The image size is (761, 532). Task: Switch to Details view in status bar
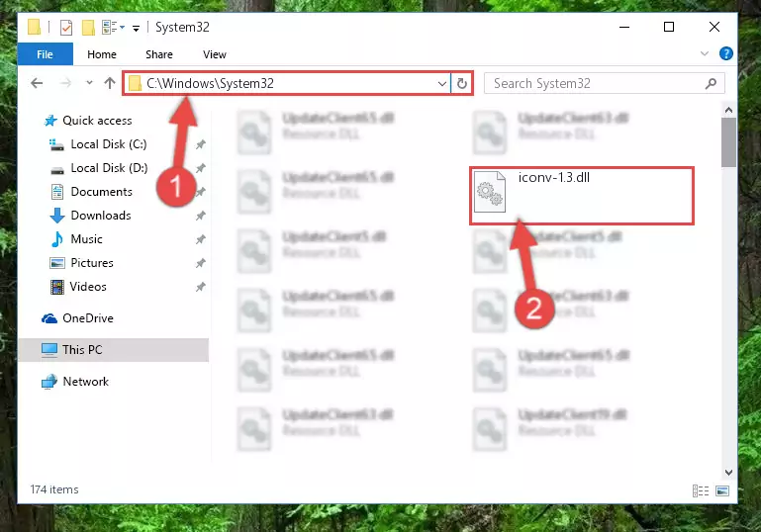(701, 490)
